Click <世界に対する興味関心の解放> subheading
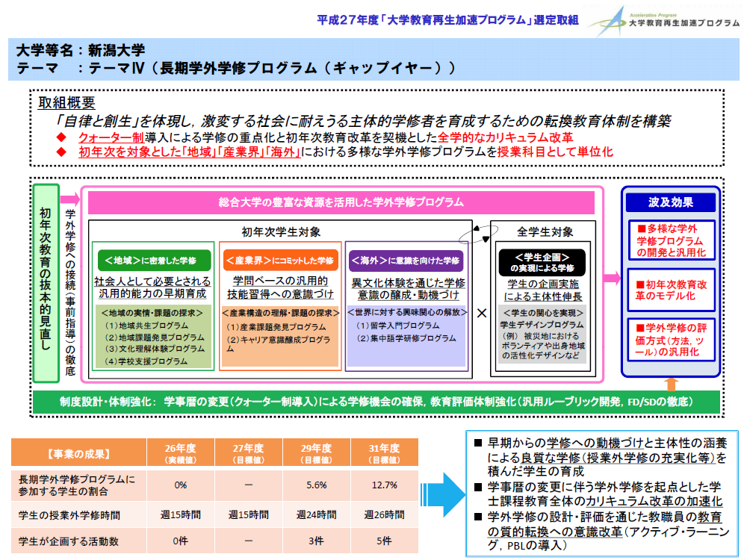Viewport: 747px width, 560px height. 407,312
